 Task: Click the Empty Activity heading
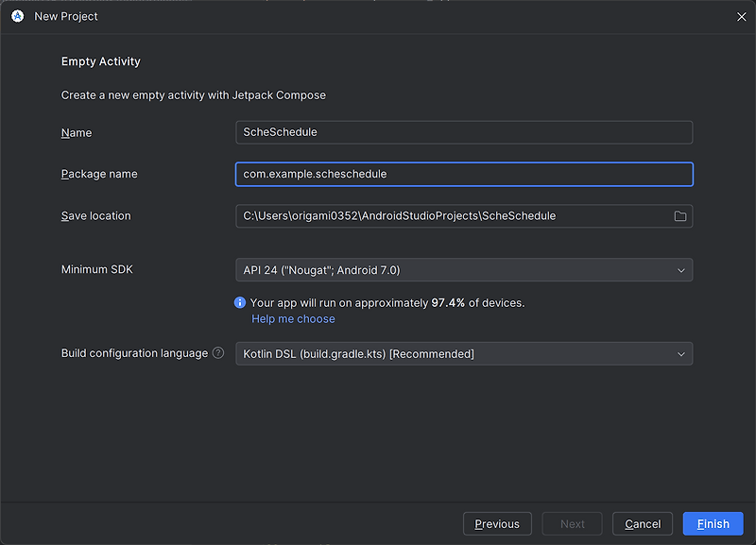(x=100, y=60)
